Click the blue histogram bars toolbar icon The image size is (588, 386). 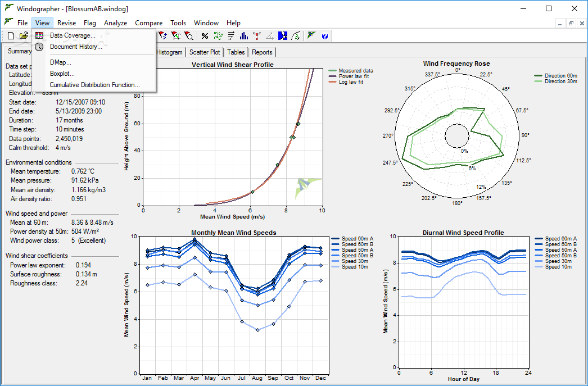244,36
